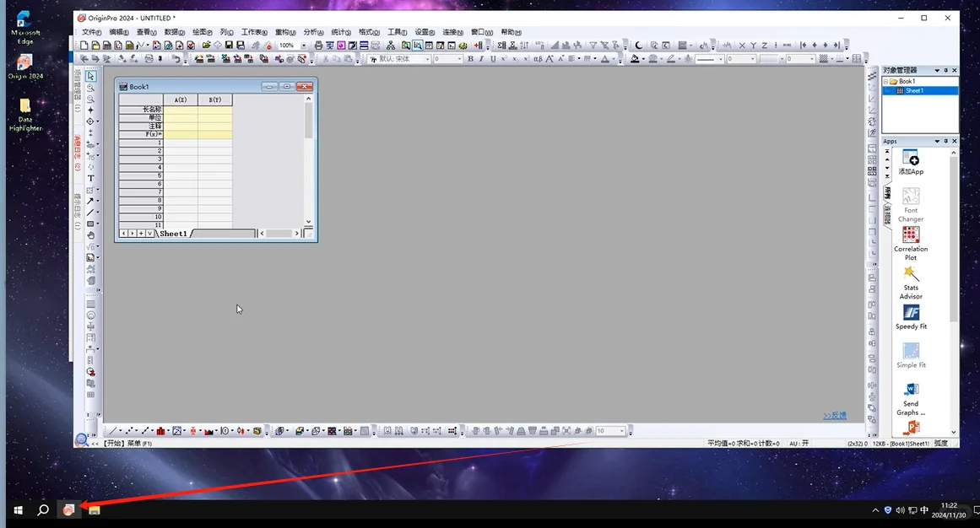Click column header A(X)
980x528 pixels.
click(181, 100)
